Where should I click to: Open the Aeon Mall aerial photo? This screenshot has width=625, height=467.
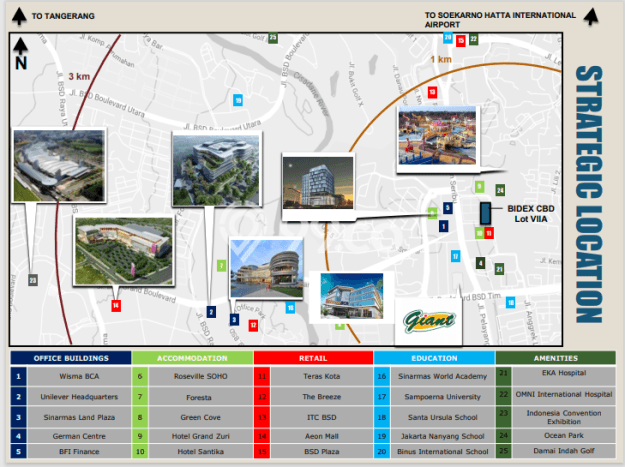[124, 251]
